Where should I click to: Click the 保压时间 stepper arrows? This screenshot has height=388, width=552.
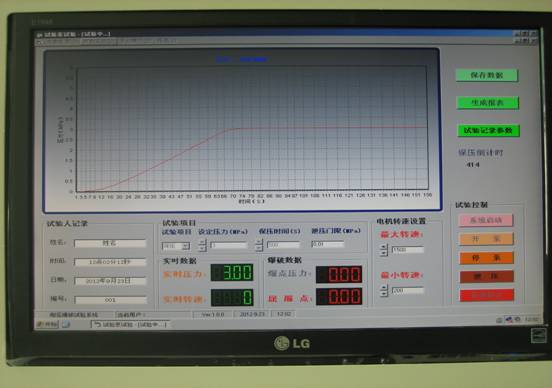pos(259,245)
